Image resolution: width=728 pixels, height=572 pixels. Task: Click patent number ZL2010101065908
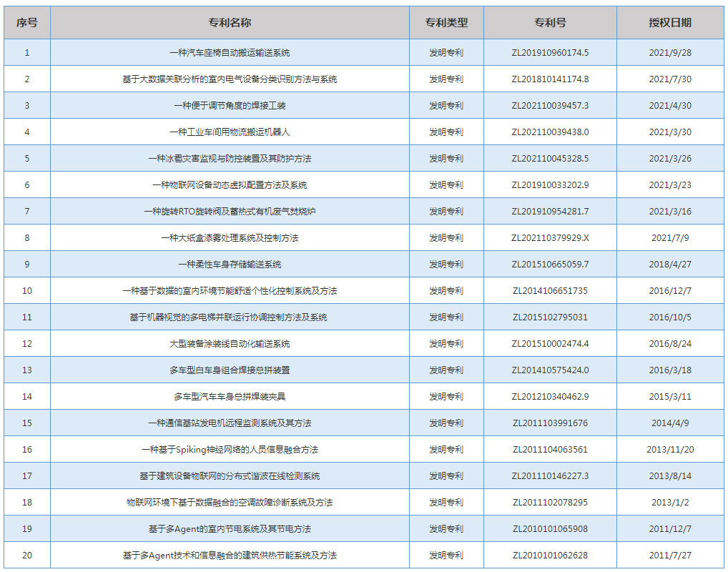[550, 529]
